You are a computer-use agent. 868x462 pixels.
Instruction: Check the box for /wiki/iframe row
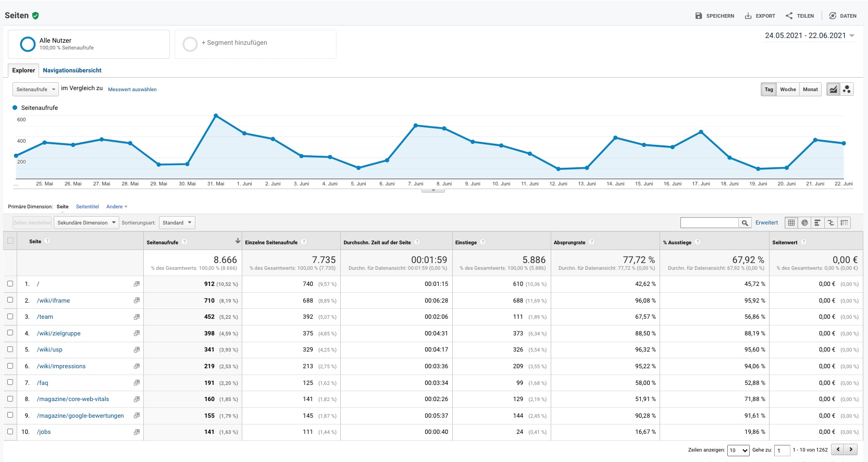pyautogui.click(x=10, y=300)
